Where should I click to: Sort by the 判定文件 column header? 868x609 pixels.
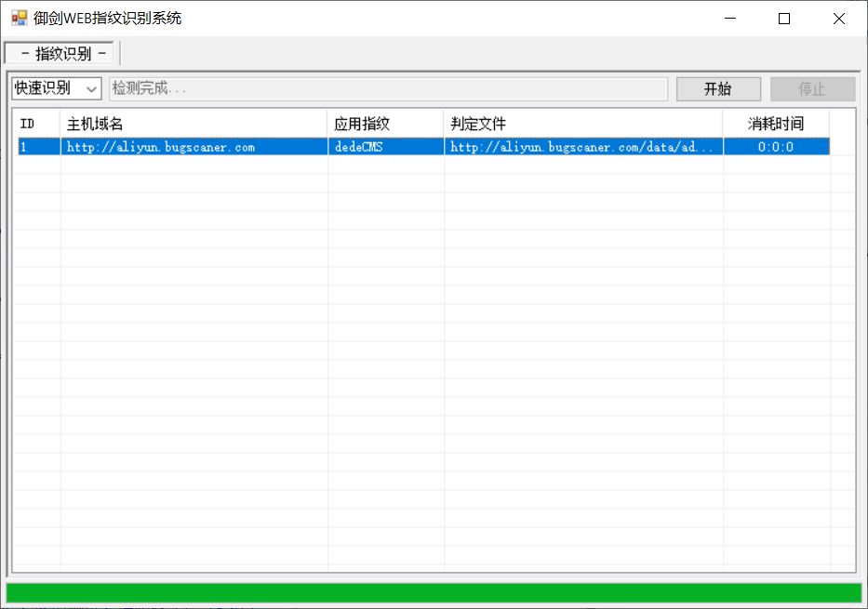pyautogui.click(x=583, y=124)
